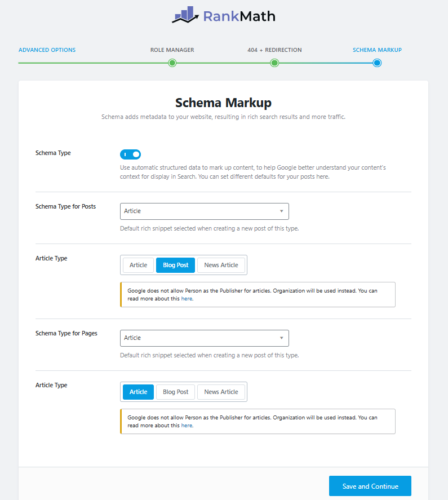This screenshot has width=448, height=500.
Task: Open the Schema Type for Posts dropdown
Action: [204, 211]
